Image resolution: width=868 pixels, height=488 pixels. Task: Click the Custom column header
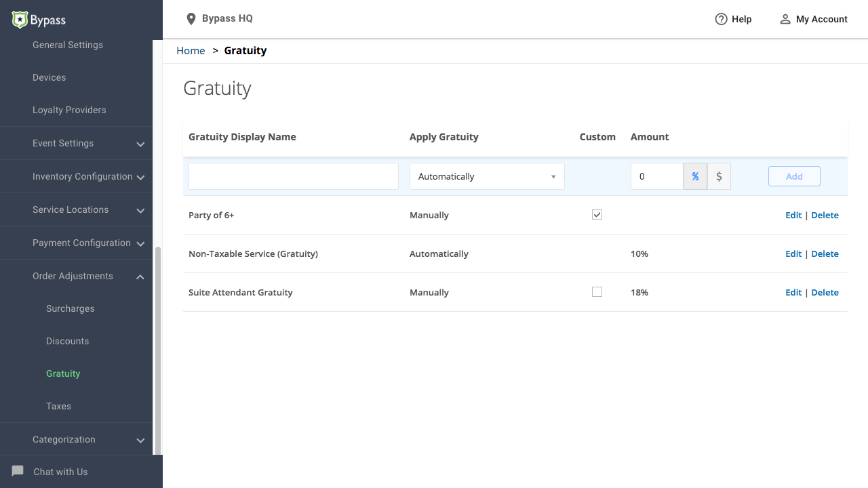(x=597, y=136)
